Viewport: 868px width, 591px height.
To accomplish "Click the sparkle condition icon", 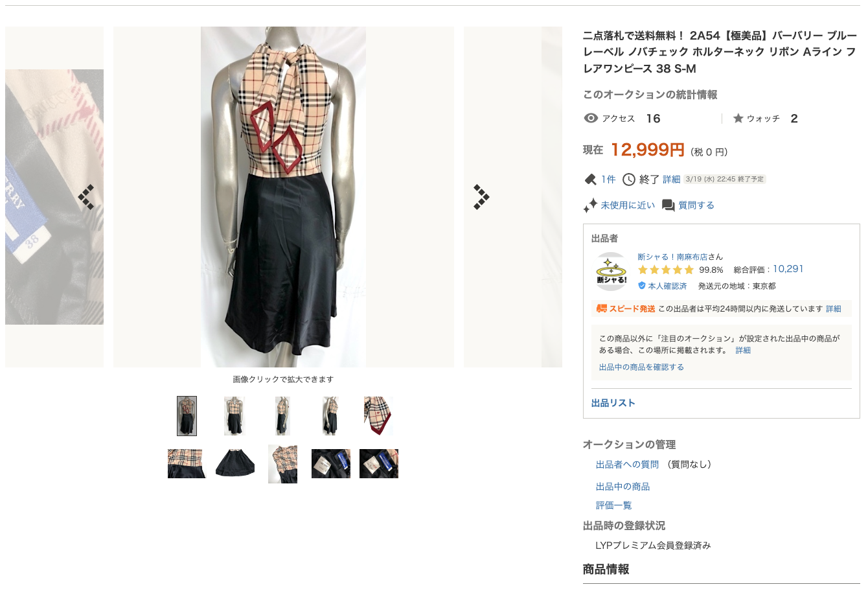I will [x=590, y=205].
